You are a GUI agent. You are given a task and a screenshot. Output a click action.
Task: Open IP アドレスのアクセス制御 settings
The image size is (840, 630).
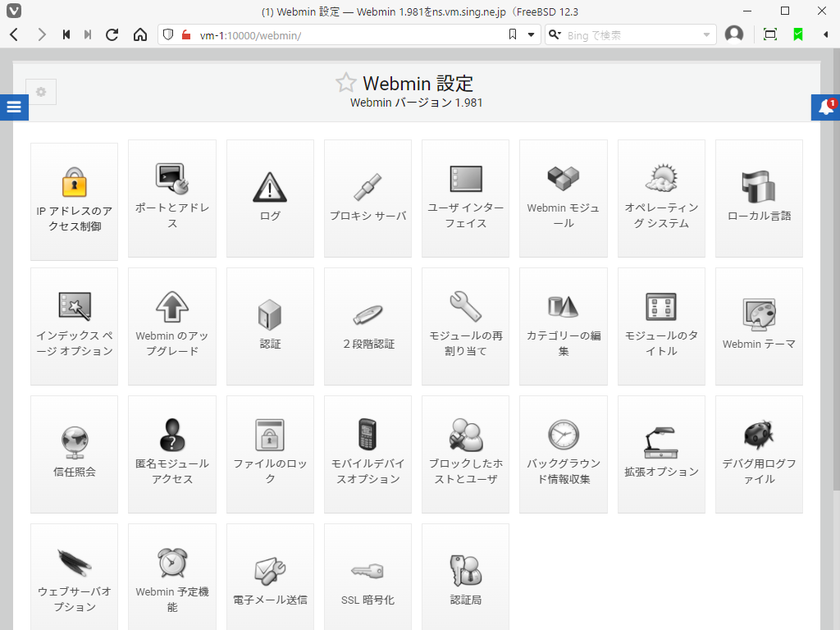(x=75, y=202)
